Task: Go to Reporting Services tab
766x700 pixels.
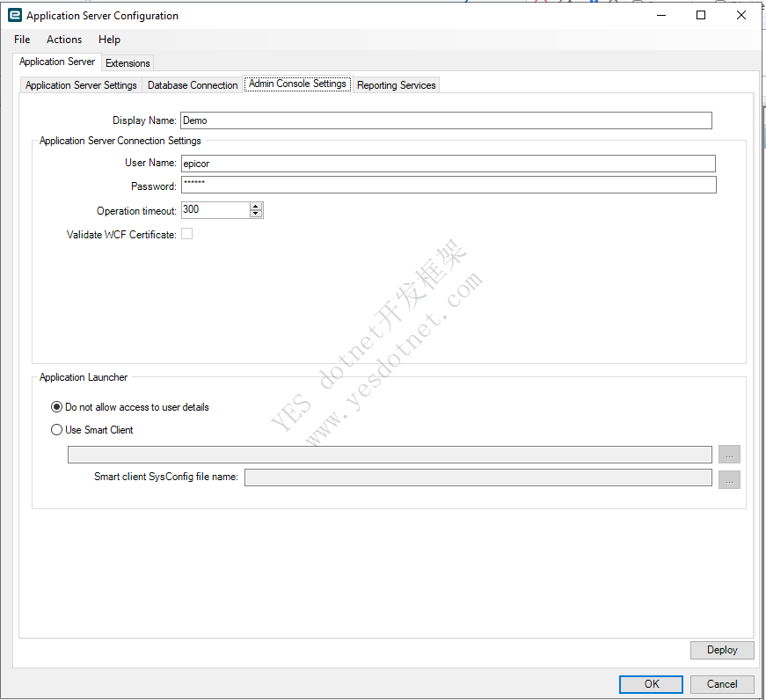Action: coord(396,85)
